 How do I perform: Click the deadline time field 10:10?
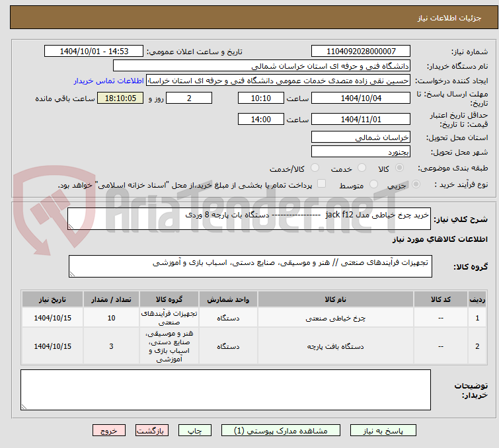click(260, 98)
